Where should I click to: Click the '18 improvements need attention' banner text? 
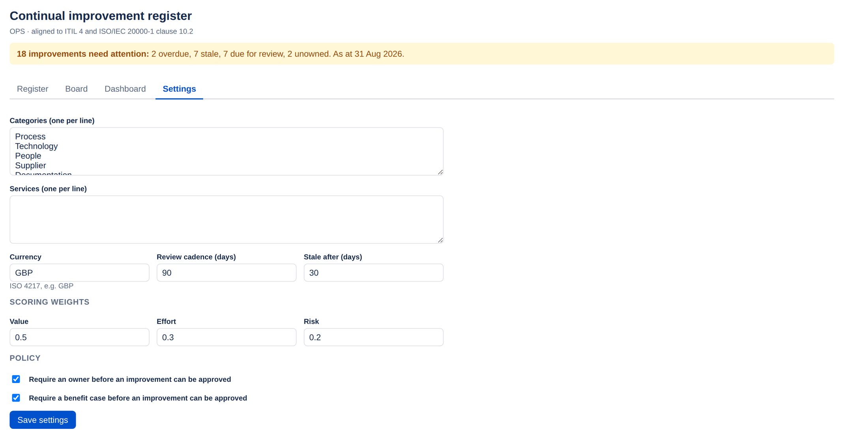(83, 54)
